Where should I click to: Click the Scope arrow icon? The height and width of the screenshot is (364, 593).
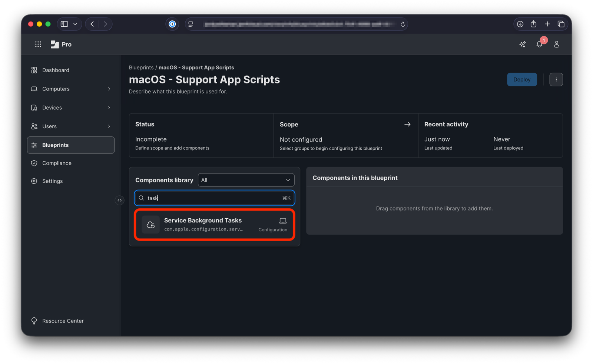tap(407, 125)
